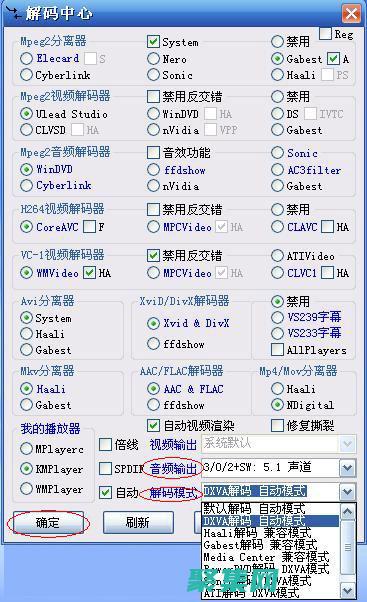Select Elecard Mpeg2 splitter
The width and height of the screenshot is (367, 602).
tap(26, 58)
